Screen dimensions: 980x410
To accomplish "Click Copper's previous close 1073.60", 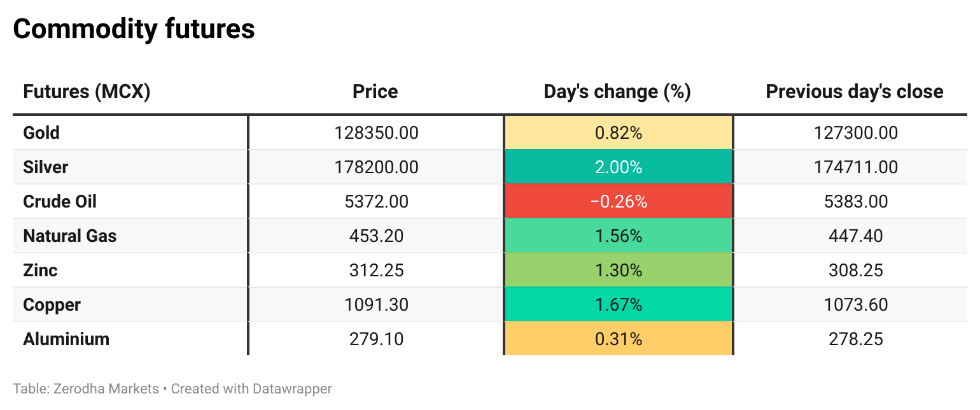I will pos(855,305).
